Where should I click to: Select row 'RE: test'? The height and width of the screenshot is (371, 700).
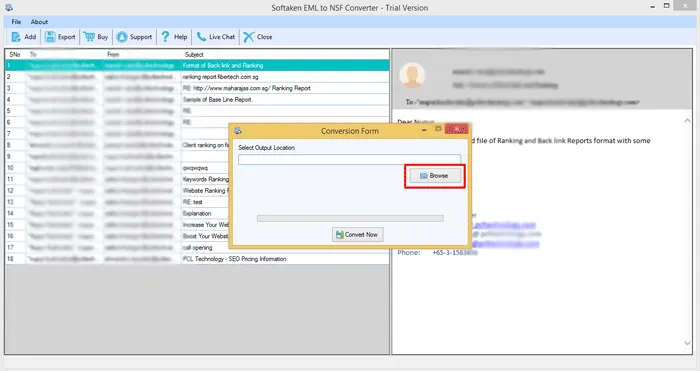[117, 202]
